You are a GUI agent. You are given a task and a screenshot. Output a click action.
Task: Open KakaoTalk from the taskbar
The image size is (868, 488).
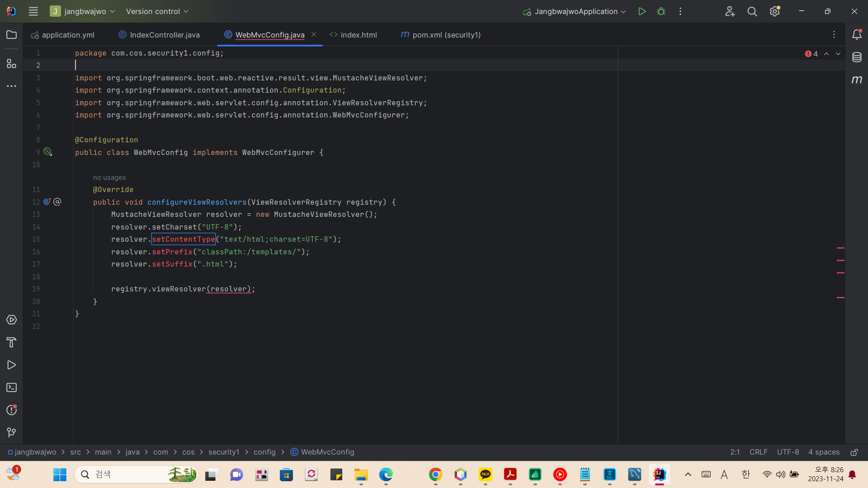(486, 474)
